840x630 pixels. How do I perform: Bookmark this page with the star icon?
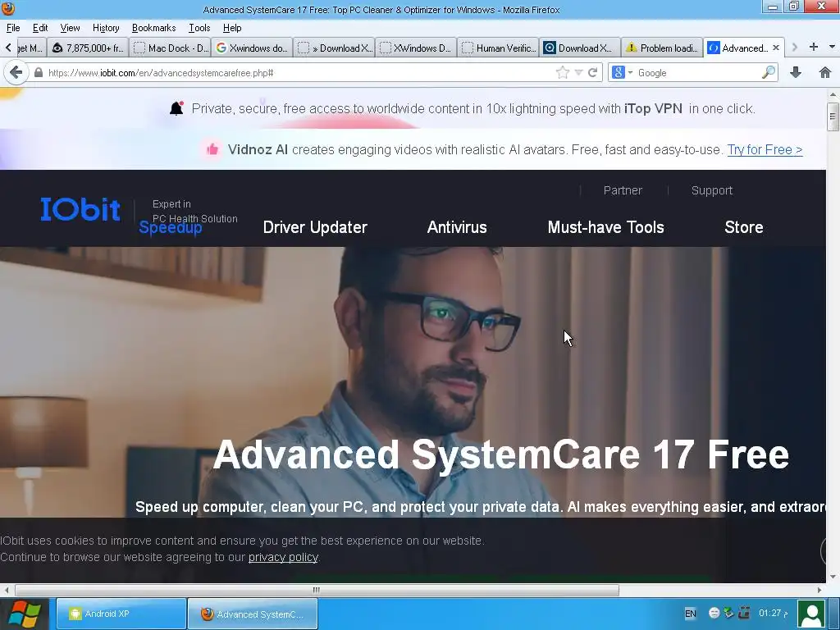coord(563,72)
